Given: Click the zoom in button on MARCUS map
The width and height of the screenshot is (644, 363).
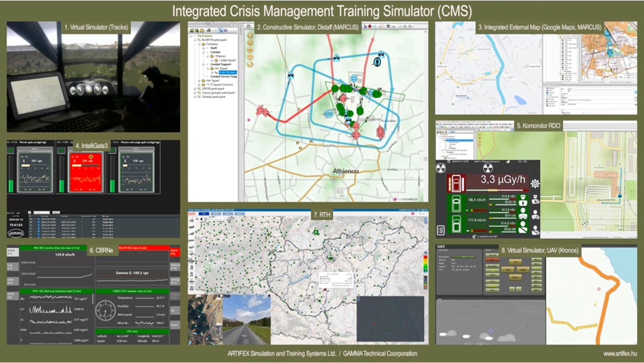Looking at the screenshot, I should click(249, 36).
